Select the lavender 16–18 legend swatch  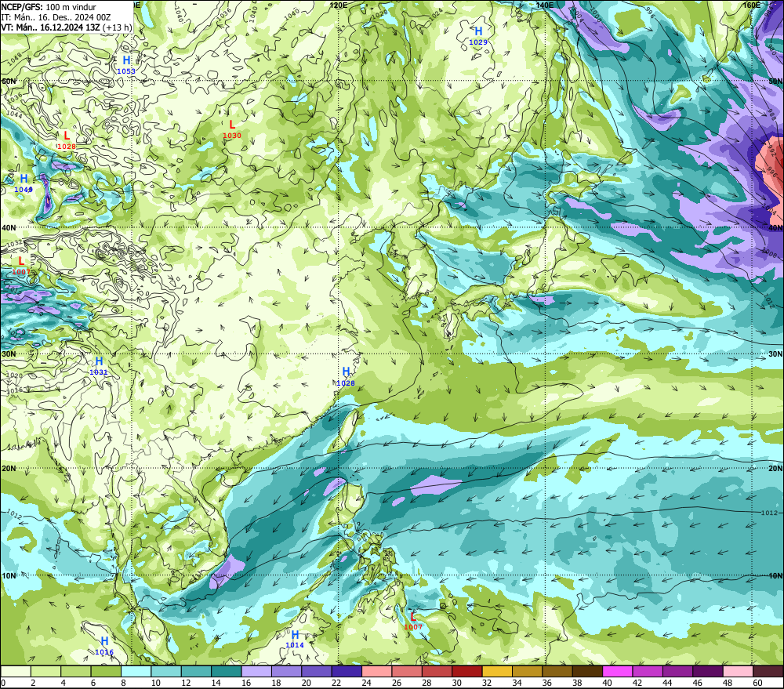(x=256, y=672)
